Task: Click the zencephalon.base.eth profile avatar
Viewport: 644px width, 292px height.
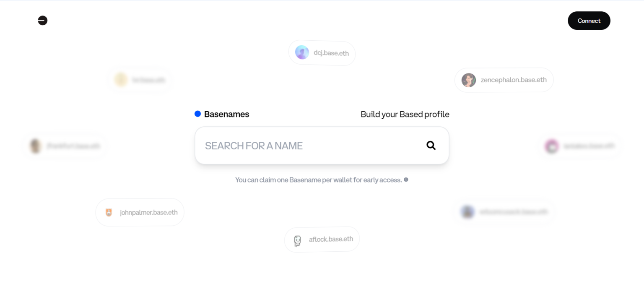Action: click(468, 80)
